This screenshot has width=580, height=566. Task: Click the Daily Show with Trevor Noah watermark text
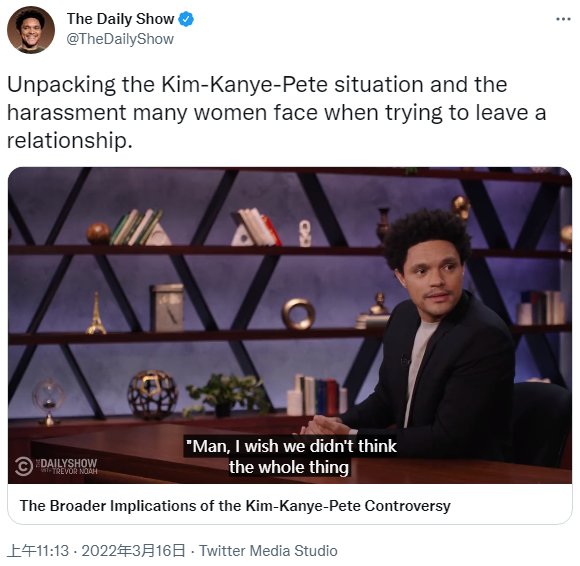[x=67, y=466]
